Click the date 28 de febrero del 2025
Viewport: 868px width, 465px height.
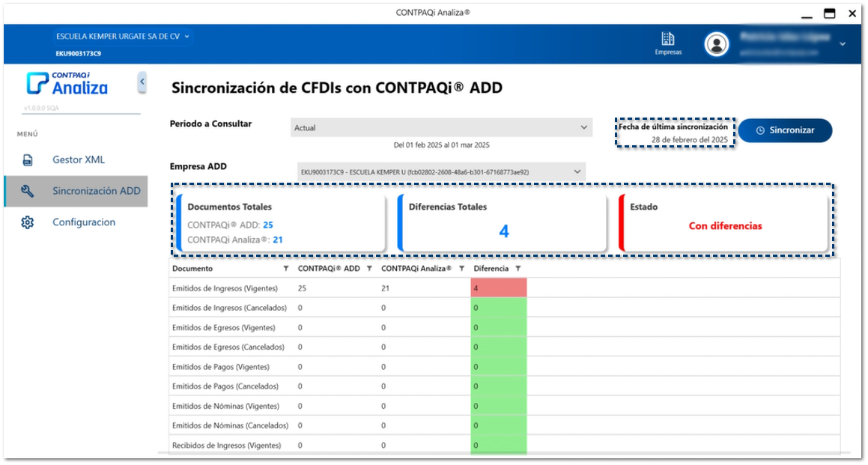click(x=690, y=140)
